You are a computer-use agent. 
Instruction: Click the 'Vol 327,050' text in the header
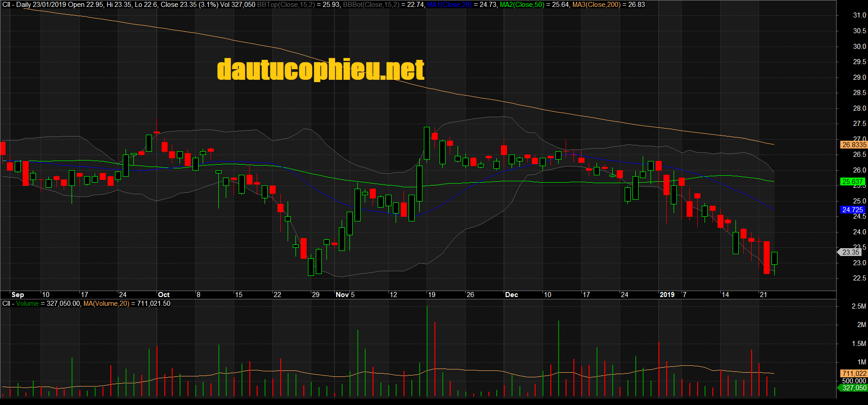tap(238, 5)
